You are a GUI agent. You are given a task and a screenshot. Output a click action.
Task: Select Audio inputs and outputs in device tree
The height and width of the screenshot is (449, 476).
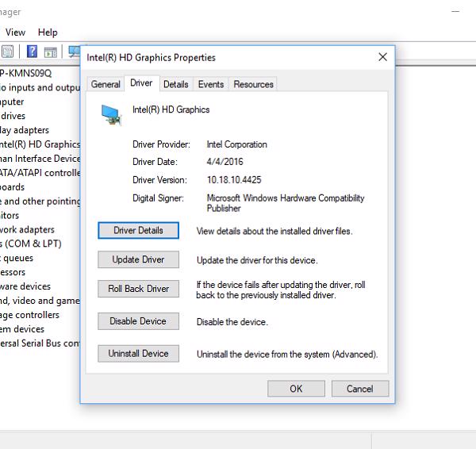pos(40,87)
